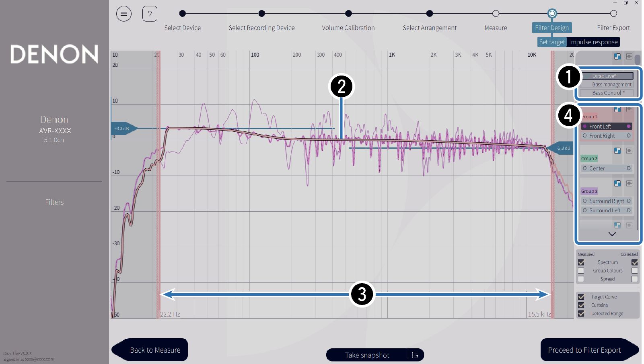Expand speaker group list with down chevron

click(x=612, y=234)
